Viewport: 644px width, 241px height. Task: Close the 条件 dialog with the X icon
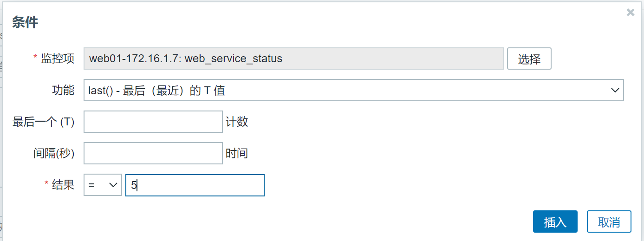(630, 13)
